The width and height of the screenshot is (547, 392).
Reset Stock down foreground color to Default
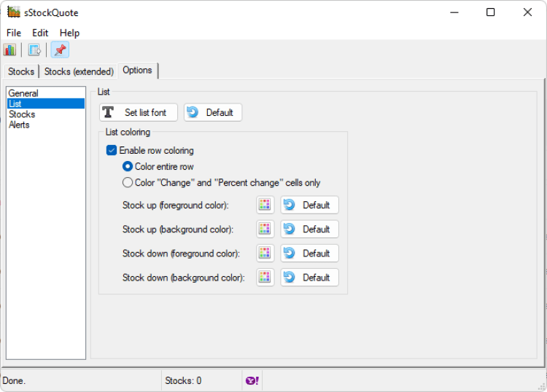309,253
